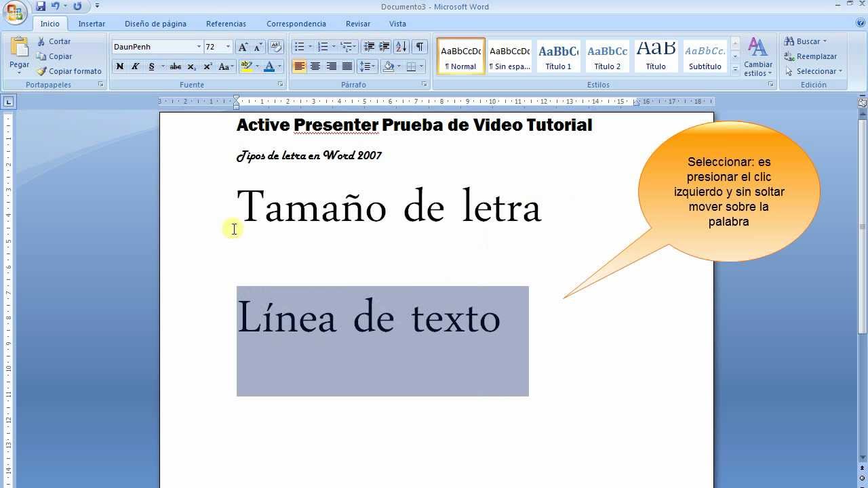Apply the text highlight color
The height and width of the screenshot is (488, 868).
coord(247,66)
